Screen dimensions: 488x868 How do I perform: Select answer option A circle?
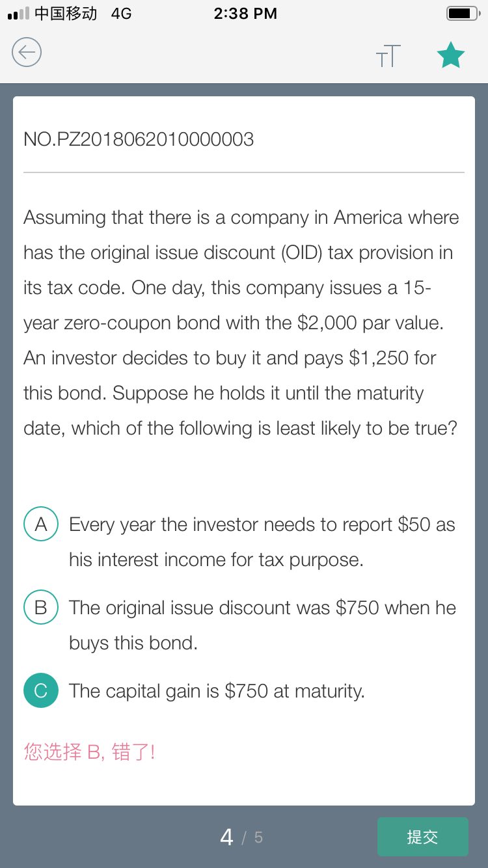coord(41,524)
